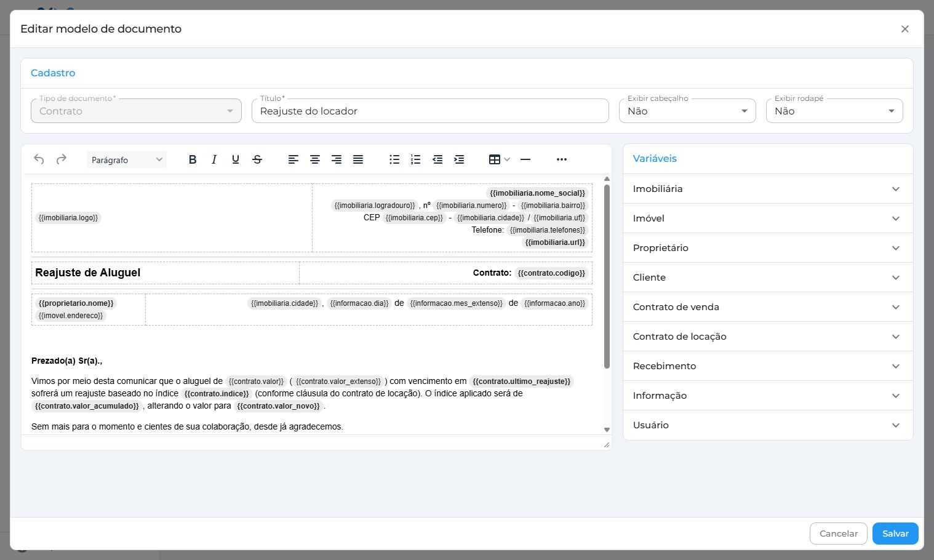Viewport: 934px width, 560px height.
Task: Expand Imobiliária variables section
Action: click(x=768, y=189)
